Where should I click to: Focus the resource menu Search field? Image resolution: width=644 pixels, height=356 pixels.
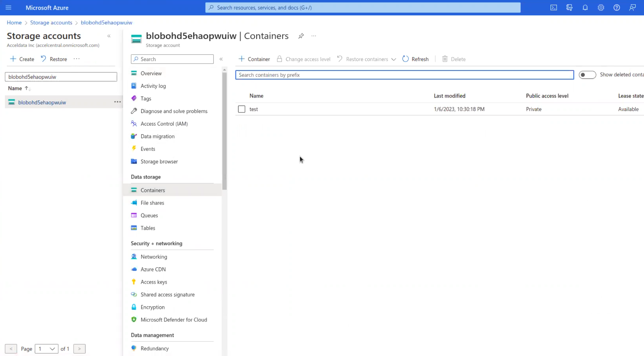[172, 59]
